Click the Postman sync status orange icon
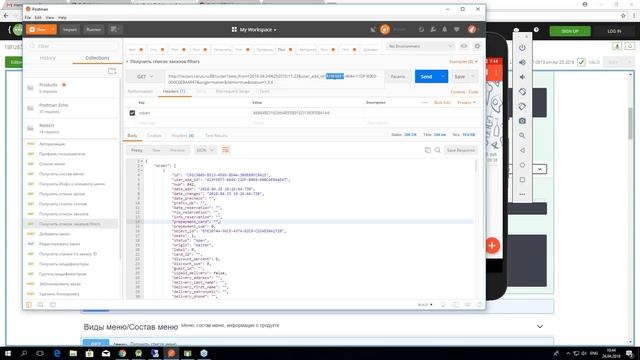The height and width of the screenshot is (360, 640). pos(384,29)
